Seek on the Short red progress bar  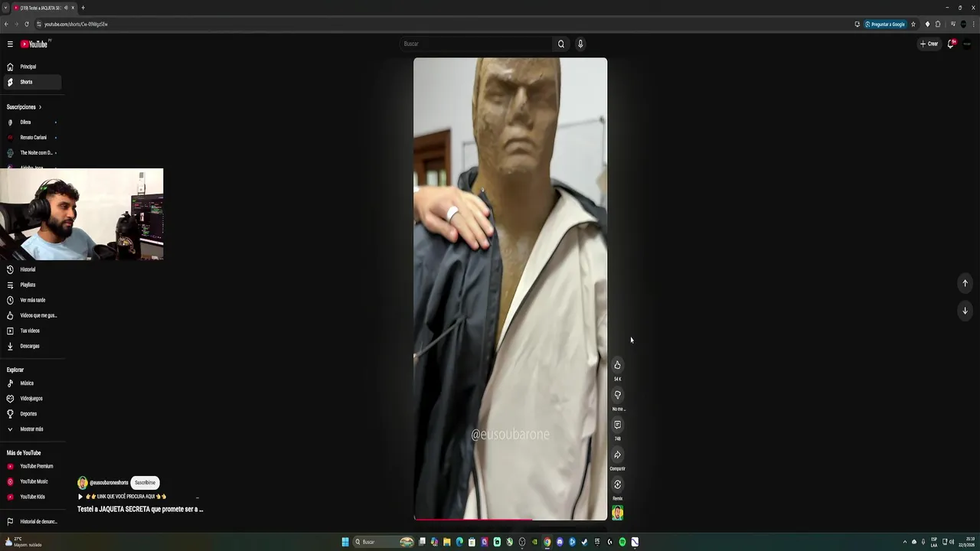click(x=511, y=520)
